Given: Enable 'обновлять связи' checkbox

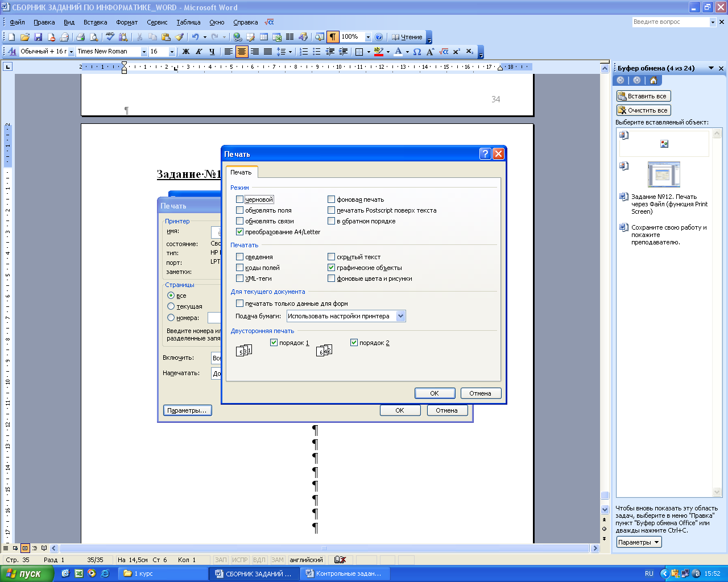Looking at the screenshot, I should pos(239,221).
